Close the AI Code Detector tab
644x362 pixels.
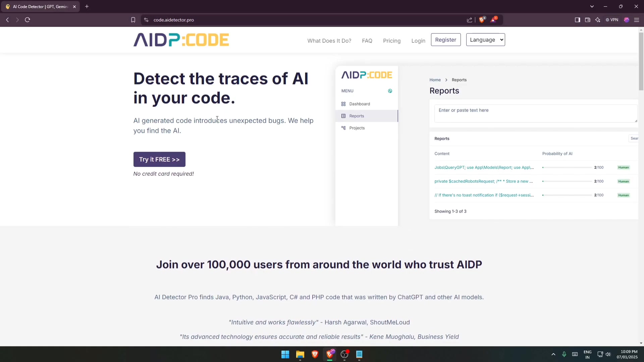point(74,7)
